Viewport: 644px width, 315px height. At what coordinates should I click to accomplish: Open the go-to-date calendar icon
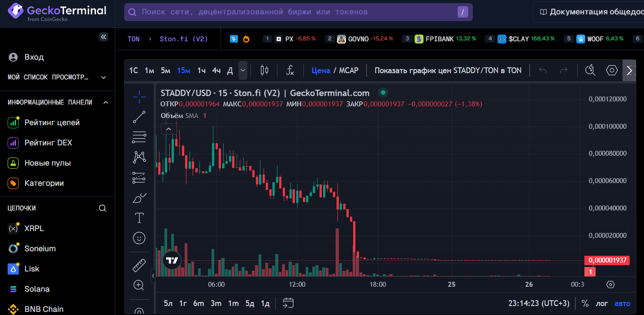pos(288,303)
